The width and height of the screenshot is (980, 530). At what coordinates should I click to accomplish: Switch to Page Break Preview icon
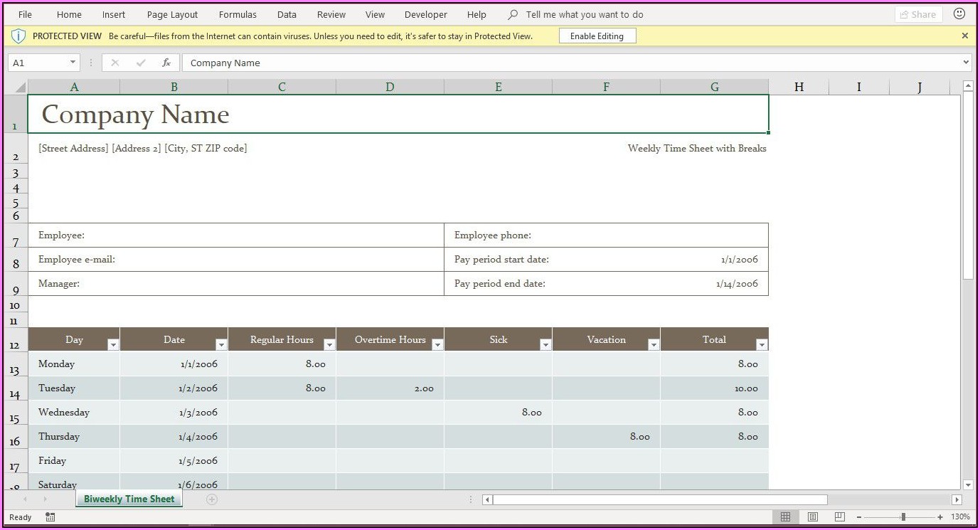[840, 517]
